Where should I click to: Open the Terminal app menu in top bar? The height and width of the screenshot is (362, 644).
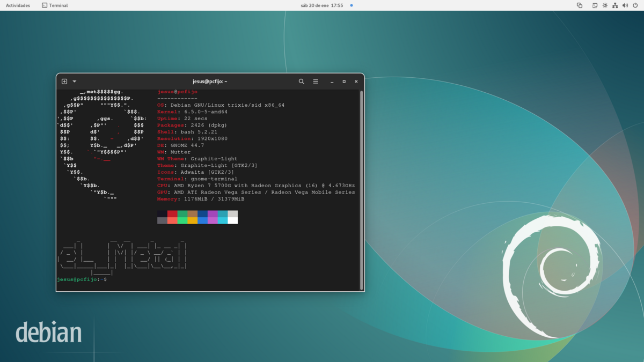(x=55, y=5)
